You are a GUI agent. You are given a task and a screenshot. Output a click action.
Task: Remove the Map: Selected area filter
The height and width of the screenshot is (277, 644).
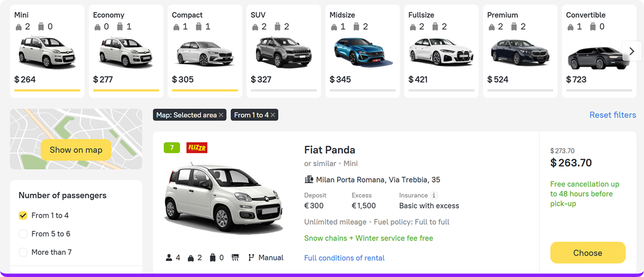pyautogui.click(x=221, y=115)
